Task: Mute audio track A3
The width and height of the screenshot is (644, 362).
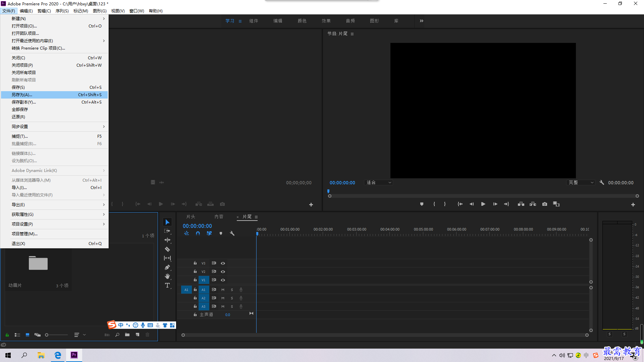Action: (x=223, y=306)
